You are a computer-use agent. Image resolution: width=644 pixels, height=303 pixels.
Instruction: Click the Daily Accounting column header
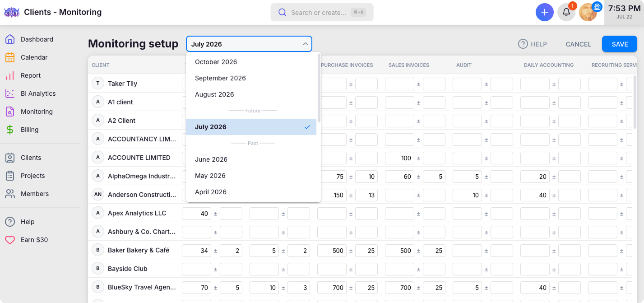pyautogui.click(x=549, y=65)
